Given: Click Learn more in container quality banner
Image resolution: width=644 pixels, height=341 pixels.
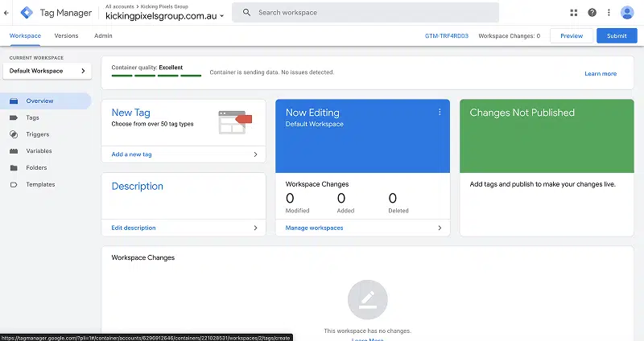Looking at the screenshot, I should click(x=601, y=74).
